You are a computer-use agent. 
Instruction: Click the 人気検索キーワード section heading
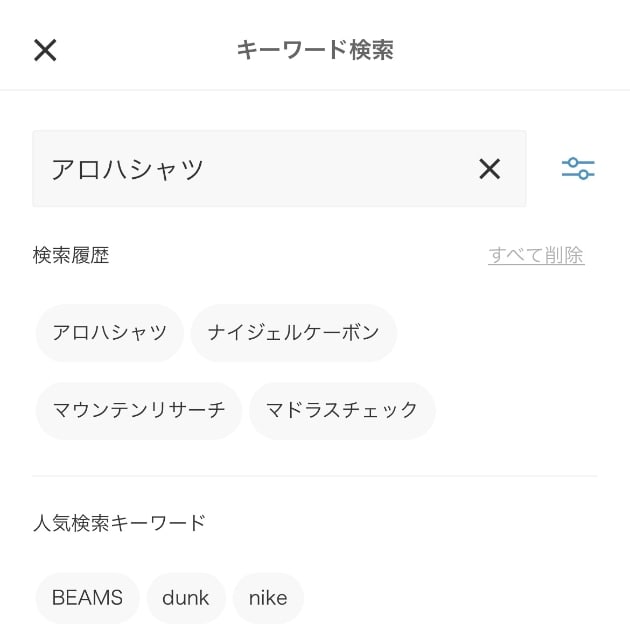[x=119, y=523]
